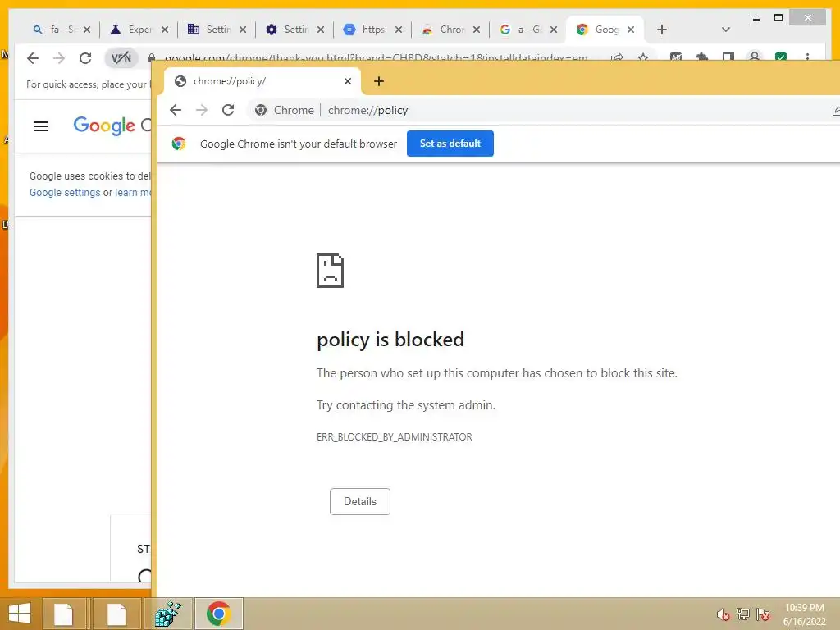Open first document icon in taskbar

[x=63, y=614]
